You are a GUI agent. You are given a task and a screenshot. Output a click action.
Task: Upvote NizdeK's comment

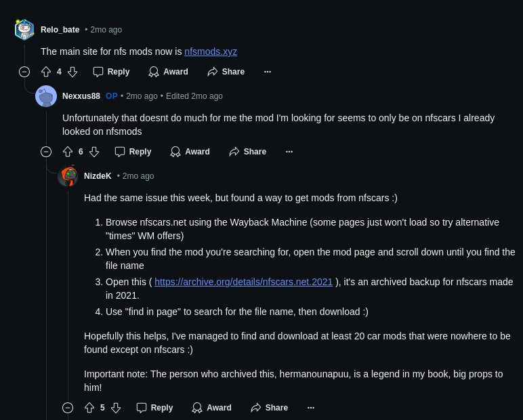click(x=89, y=408)
